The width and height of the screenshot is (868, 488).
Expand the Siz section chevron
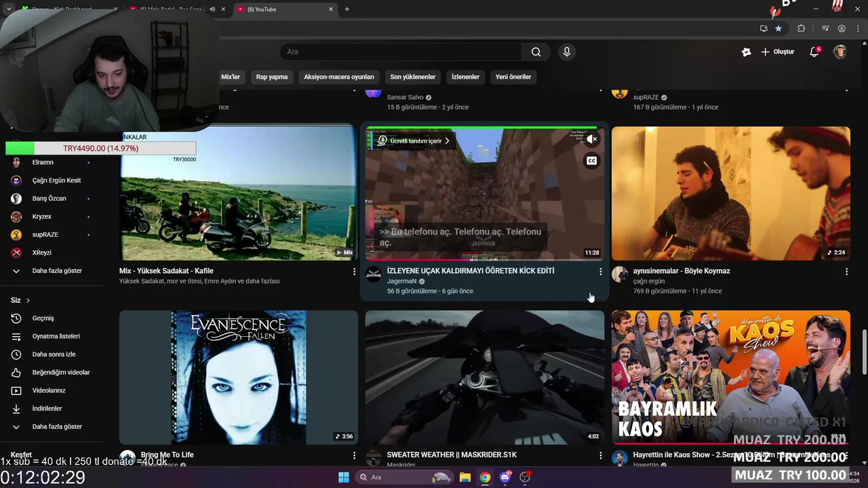28,300
